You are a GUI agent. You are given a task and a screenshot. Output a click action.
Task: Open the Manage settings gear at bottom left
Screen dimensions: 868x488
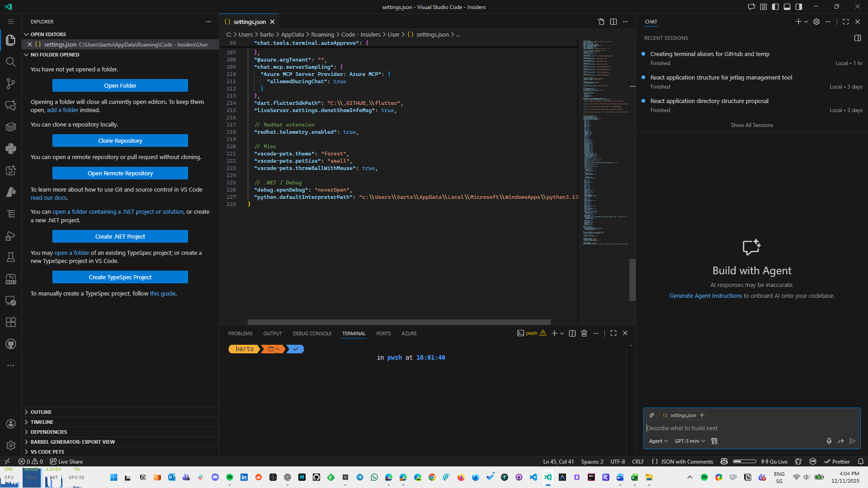click(11, 445)
